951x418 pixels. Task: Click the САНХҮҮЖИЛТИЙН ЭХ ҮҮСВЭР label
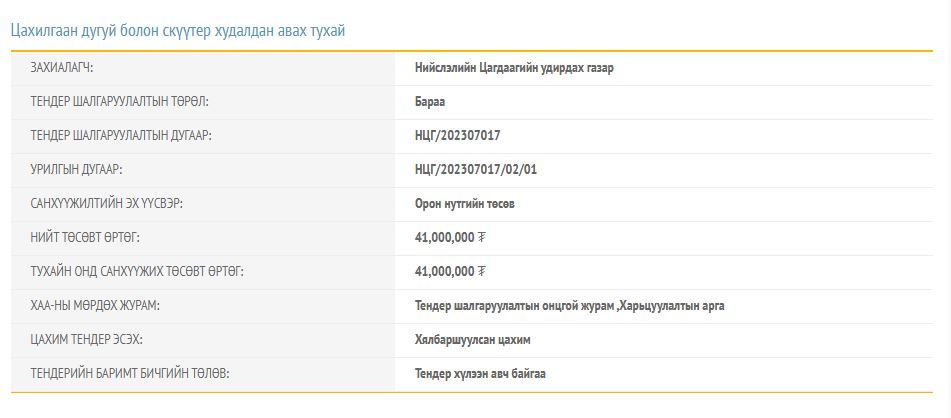(x=107, y=204)
